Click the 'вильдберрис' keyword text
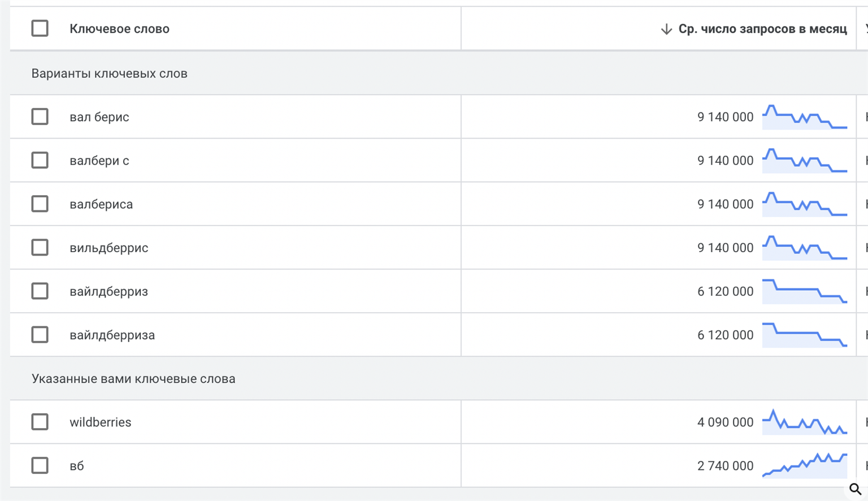This screenshot has width=868, height=501. pos(109,248)
